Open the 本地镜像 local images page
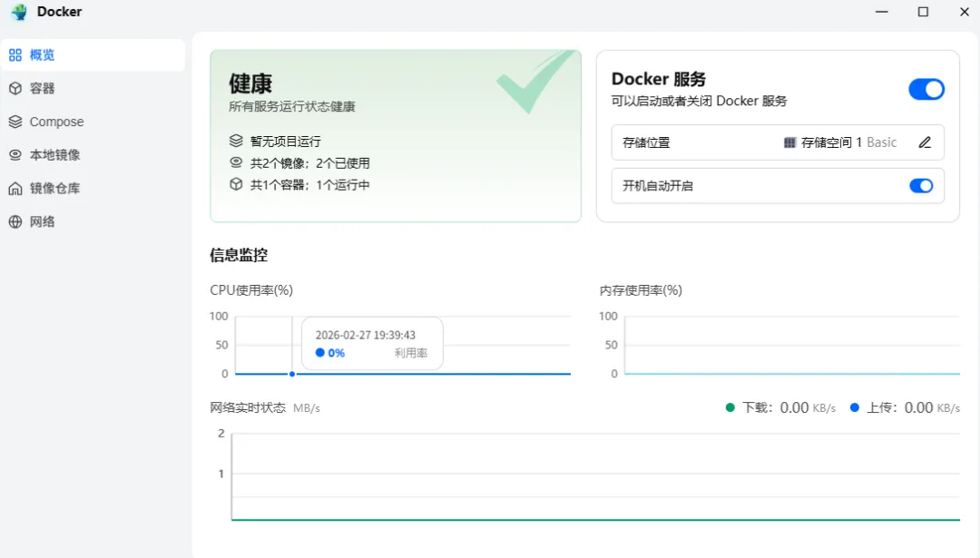Screen dimensions: 980x558 point(93,155)
